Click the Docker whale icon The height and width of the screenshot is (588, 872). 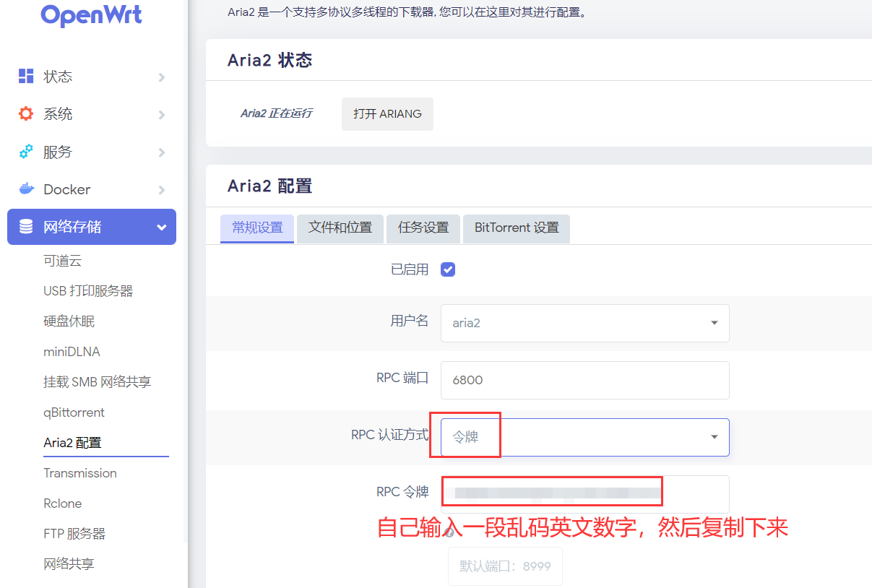click(26, 189)
